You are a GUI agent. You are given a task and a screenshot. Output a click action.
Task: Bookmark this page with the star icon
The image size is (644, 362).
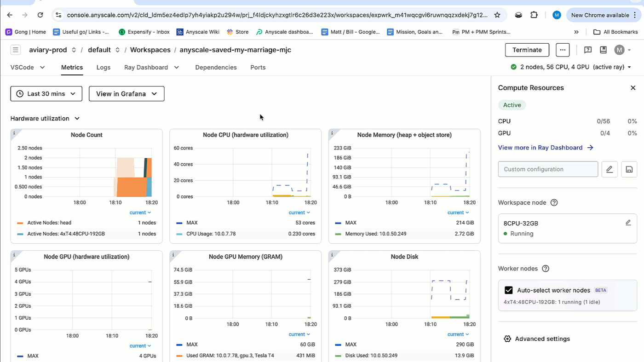click(x=497, y=15)
